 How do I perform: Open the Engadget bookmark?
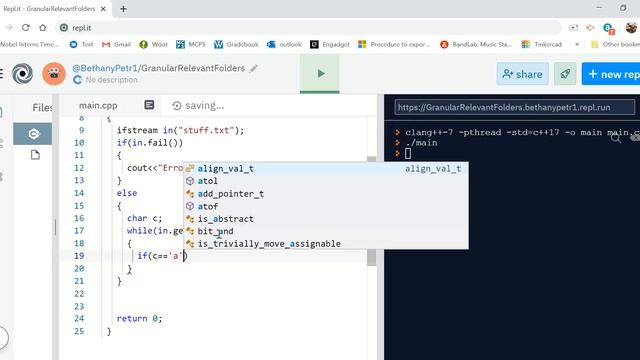tap(330, 44)
